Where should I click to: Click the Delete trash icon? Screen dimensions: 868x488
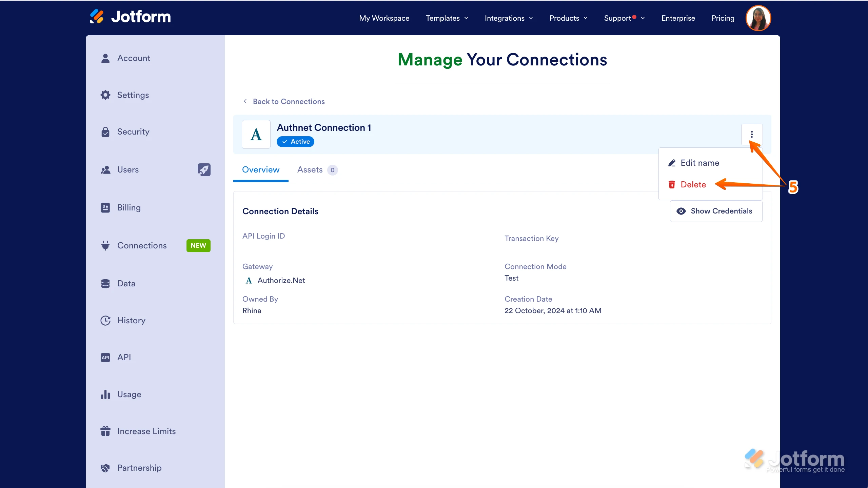(x=672, y=184)
